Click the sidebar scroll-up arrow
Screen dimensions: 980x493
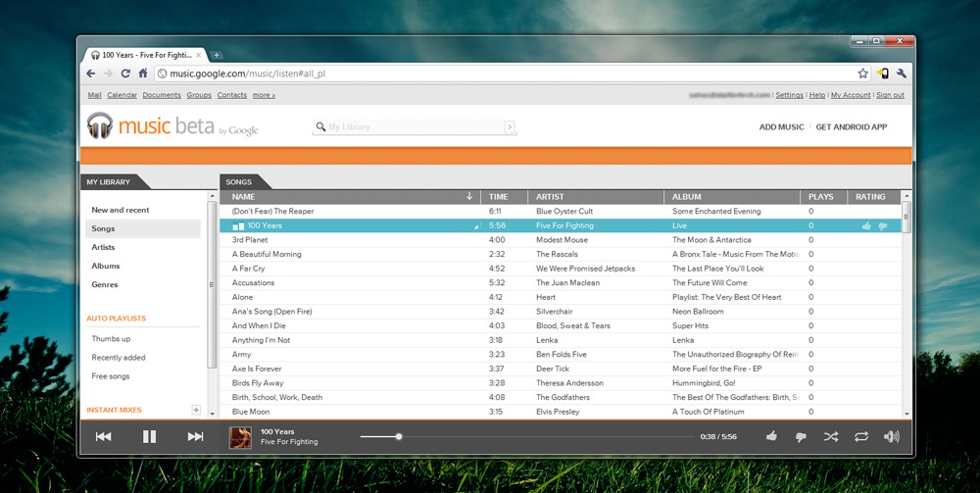pyautogui.click(x=213, y=196)
